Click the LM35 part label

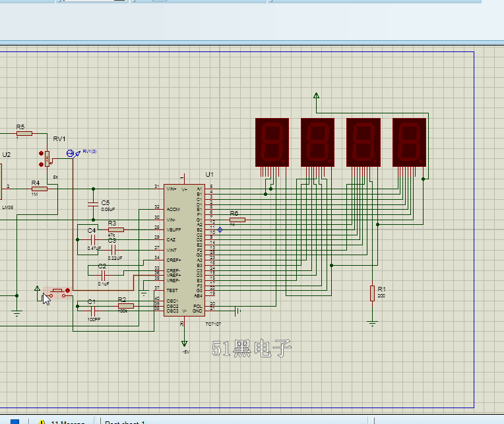(8, 208)
